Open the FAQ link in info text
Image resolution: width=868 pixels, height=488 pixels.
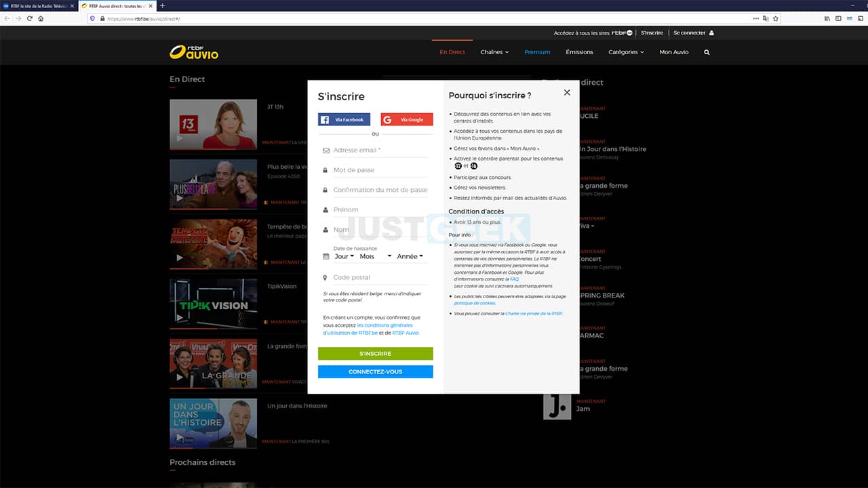click(x=514, y=279)
